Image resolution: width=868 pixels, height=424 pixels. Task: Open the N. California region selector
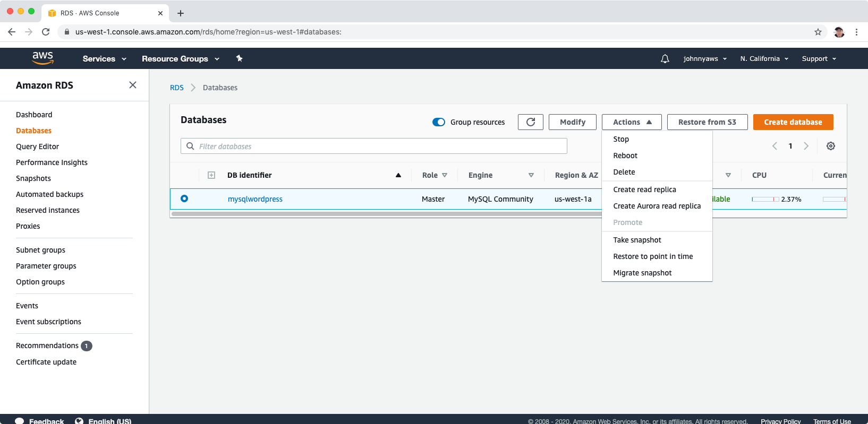(764, 59)
